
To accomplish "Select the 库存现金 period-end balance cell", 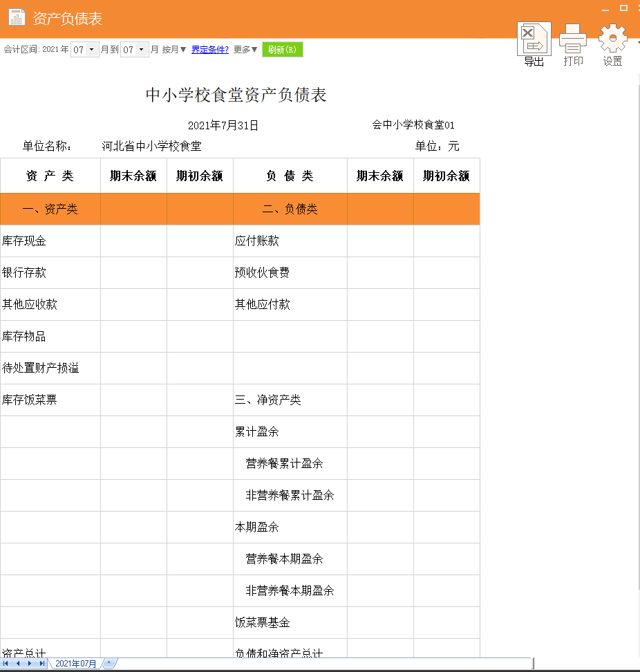I will point(133,241).
